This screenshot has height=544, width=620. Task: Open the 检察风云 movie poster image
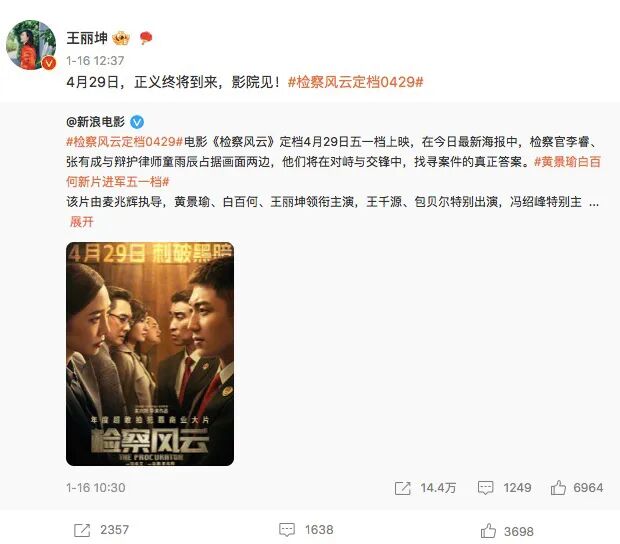pos(150,354)
